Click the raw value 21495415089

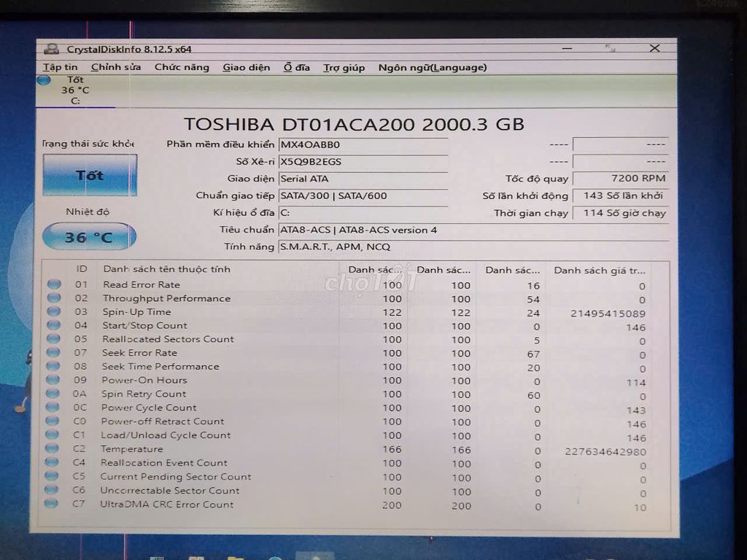pyautogui.click(x=608, y=314)
